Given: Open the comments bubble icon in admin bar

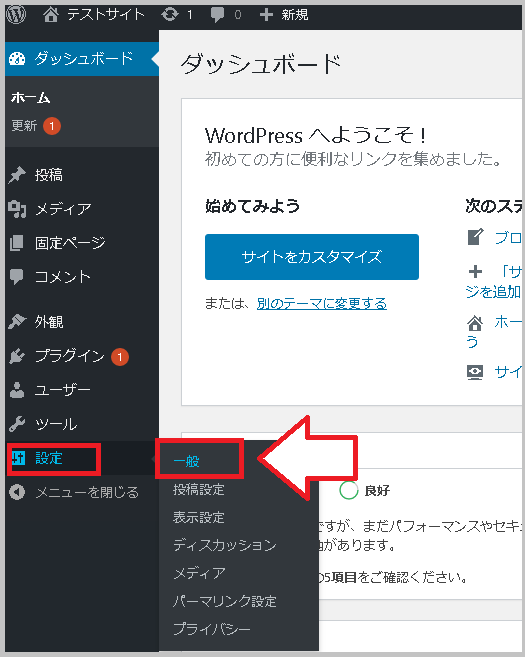Looking at the screenshot, I should 217,15.
